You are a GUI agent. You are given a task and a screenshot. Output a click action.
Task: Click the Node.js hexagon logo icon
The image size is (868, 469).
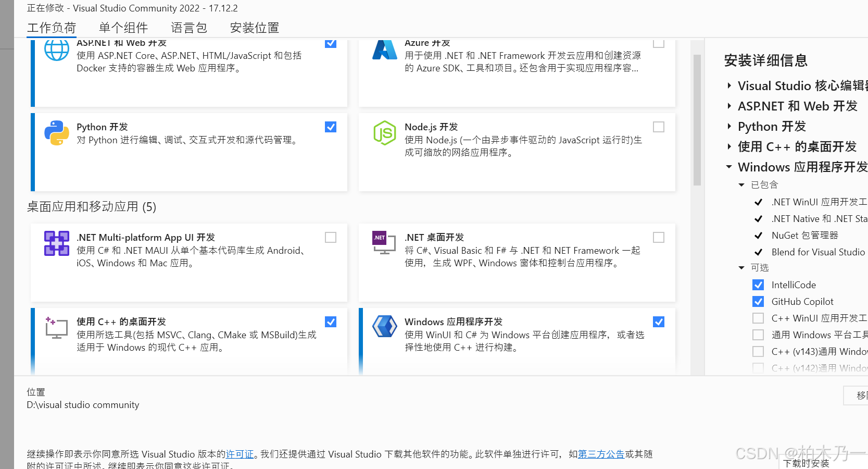tap(385, 133)
